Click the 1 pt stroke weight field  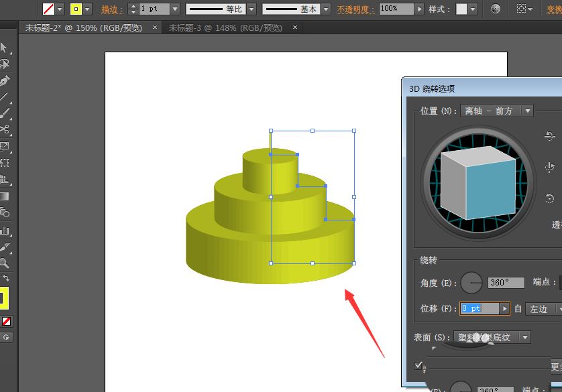[x=154, y=9]
